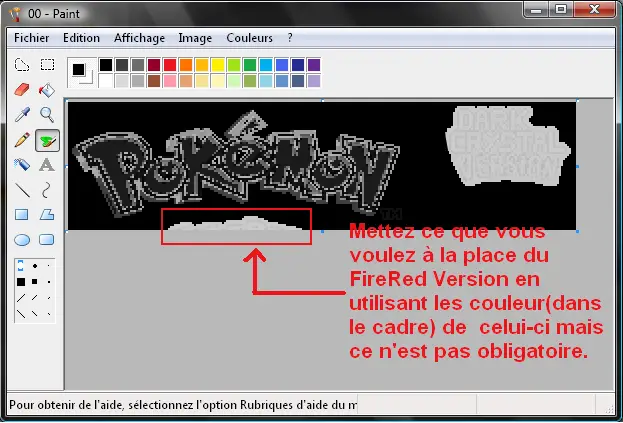The width and height of the screenshot is (623, 423).
Task: Choose the medium round brush shape
Action: point(35,266)
